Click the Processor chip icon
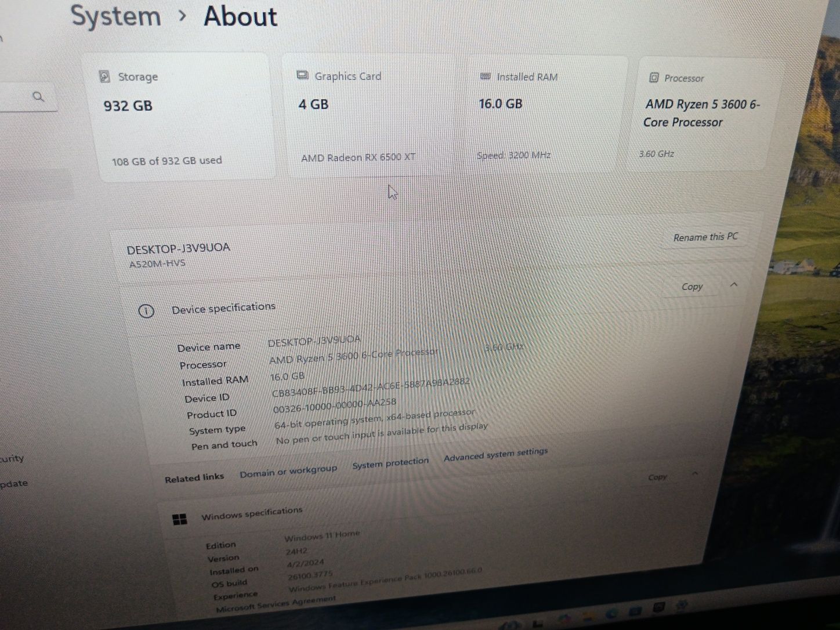Screen dimensions: 840x630 [654, 77]
